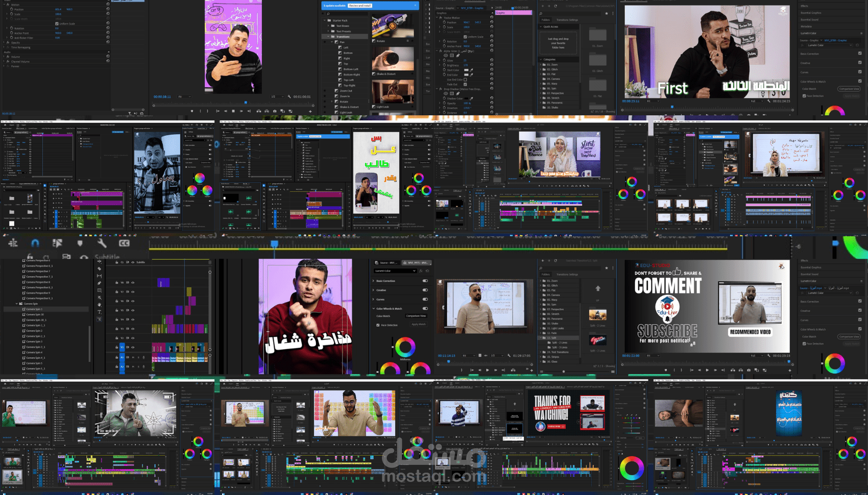Disable Curves switch beside the red-sweater preview
Viewport: 868px width, 495px height.
(425, 299)
